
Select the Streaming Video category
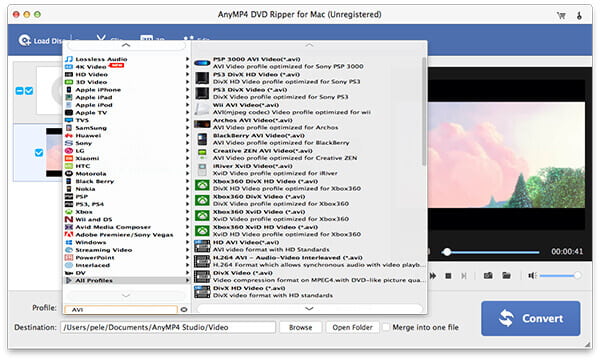coord(126,250)
